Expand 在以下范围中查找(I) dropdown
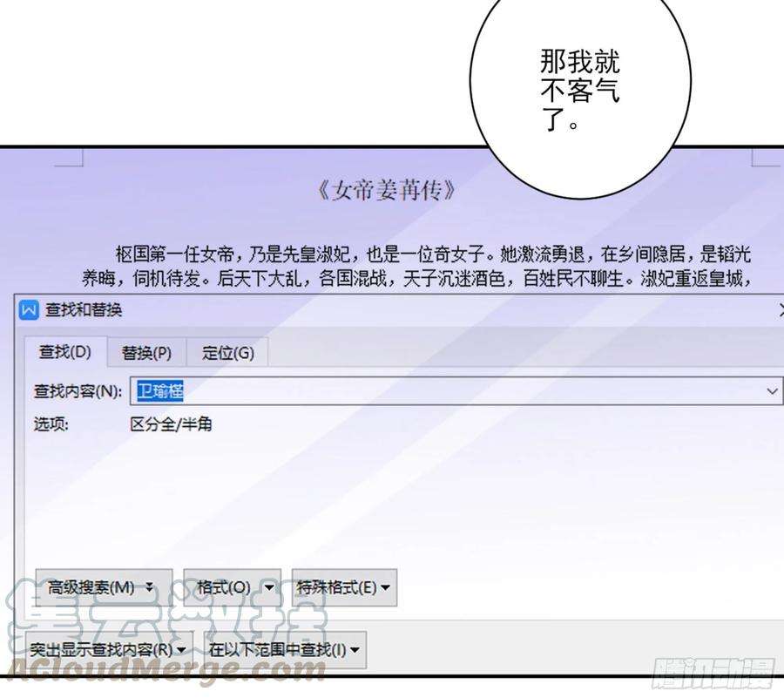This screenshot has width=784, height=698. click(285, 649)
